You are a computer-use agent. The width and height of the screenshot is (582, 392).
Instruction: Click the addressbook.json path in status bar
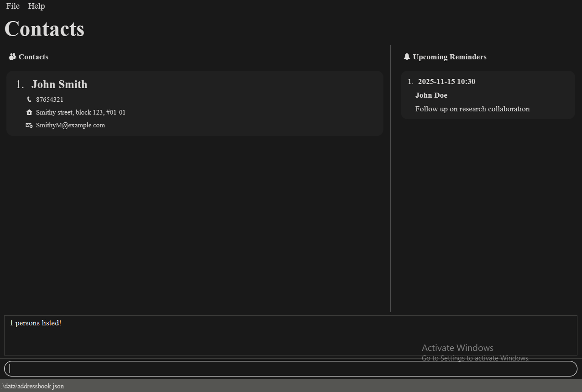(32, 386)
